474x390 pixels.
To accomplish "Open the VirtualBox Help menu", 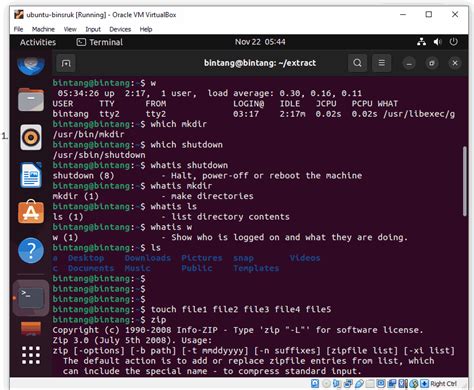I will pyautogui.click(x=146, y=29).
